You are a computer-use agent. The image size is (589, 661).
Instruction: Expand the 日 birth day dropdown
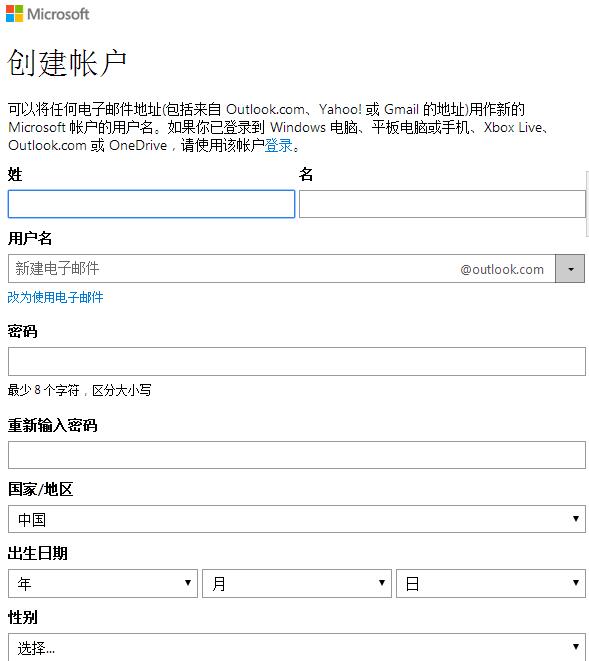(x=491, y=583)
